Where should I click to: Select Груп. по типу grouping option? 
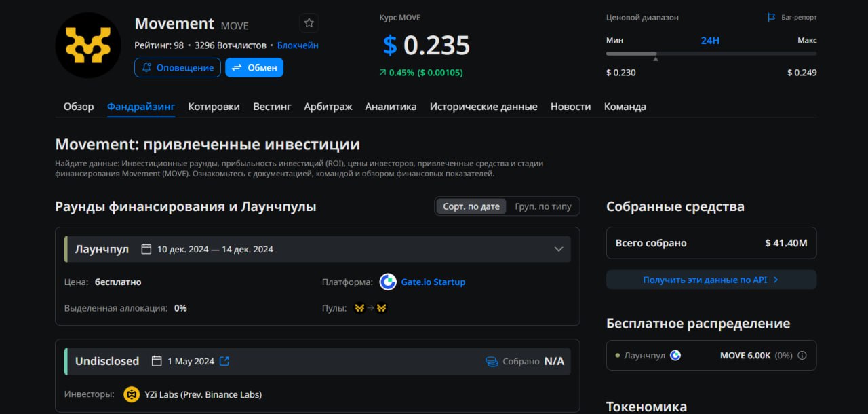point(543,206)
